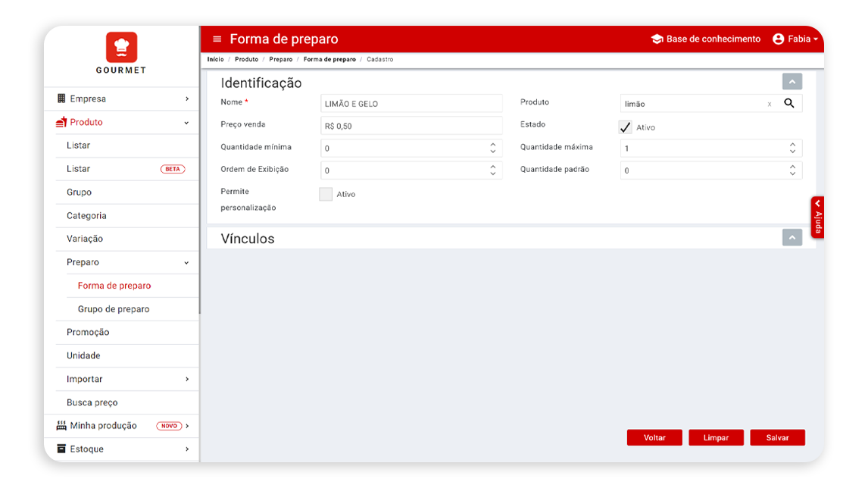Click the Quantidade mínima number field
868x488 pixels.
(x=411, y=148)
